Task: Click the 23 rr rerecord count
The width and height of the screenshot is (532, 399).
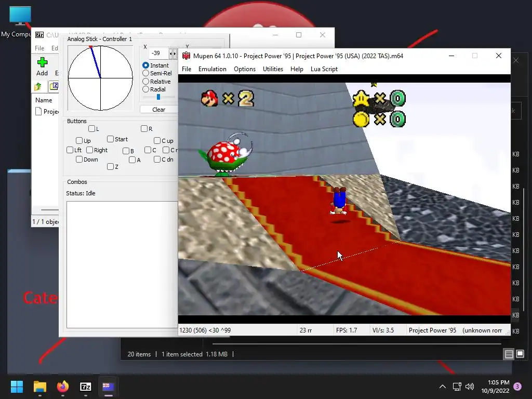Action: pyautogui.click(x=305, y=330)
